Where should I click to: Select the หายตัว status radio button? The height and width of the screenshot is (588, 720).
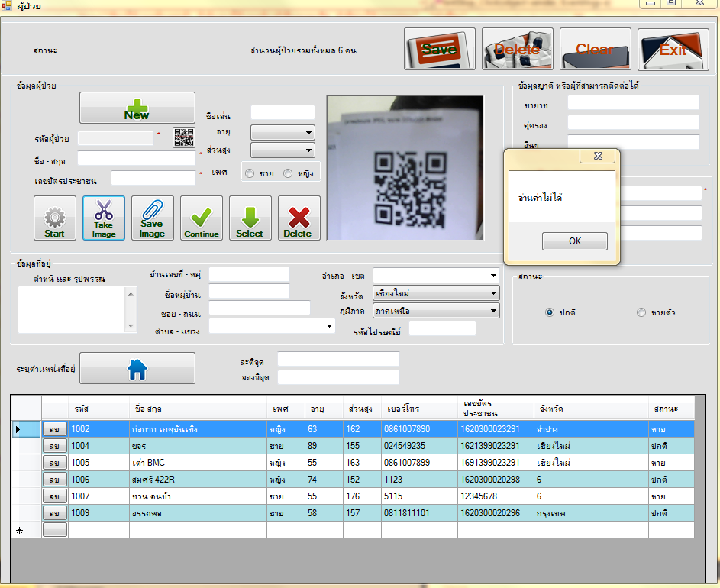[x=641, y=312]
